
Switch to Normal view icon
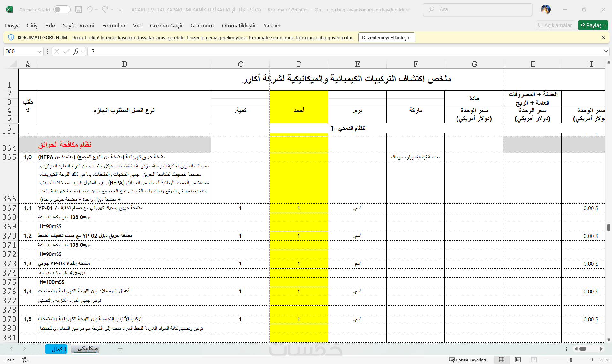pyautogui.click(x=502, y=360)
